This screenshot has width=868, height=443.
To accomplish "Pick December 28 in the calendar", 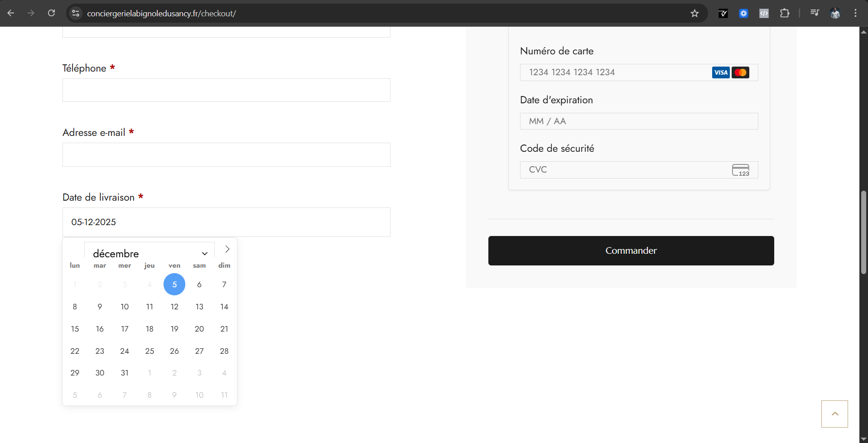I will coord(224,351).
